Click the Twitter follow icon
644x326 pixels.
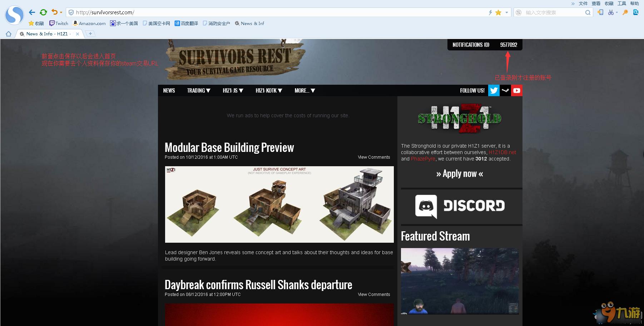[x=494, y=90]
